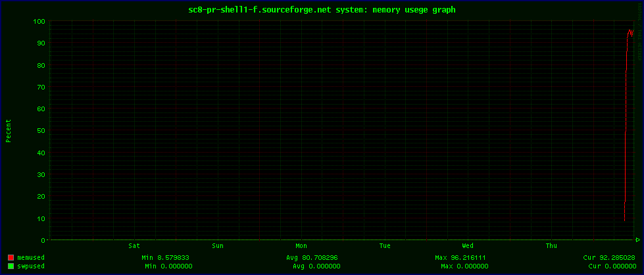
Task: Click the Sat x-axis label
Action: (134, 246)
